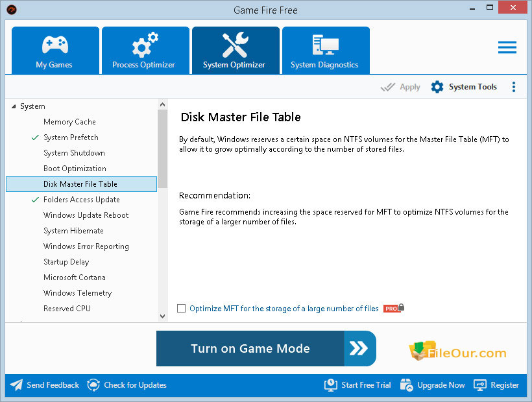
Task: Select Memory Cache in the tree
Action: [x=69, y=122]
